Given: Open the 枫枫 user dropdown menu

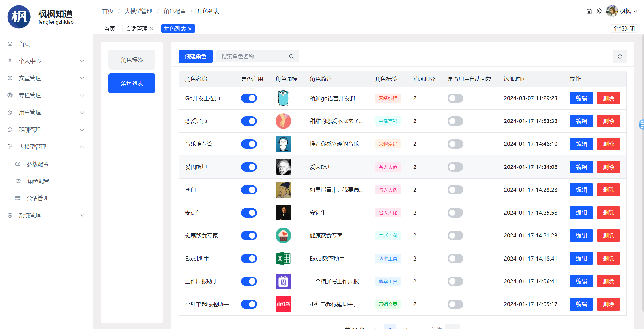Looking at the screenshot, I should [x=625, y=11].
